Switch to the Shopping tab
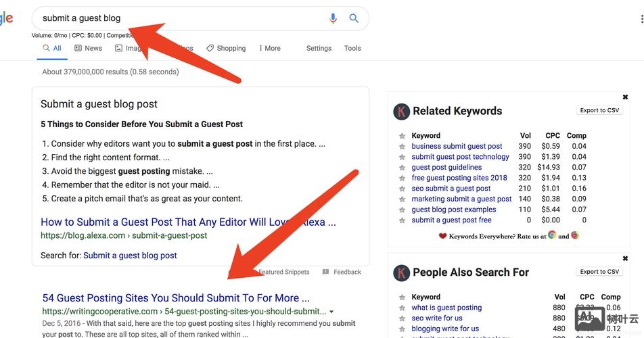Image resolution: width=644 pixels, height=338 pixels. coord(226,49)
